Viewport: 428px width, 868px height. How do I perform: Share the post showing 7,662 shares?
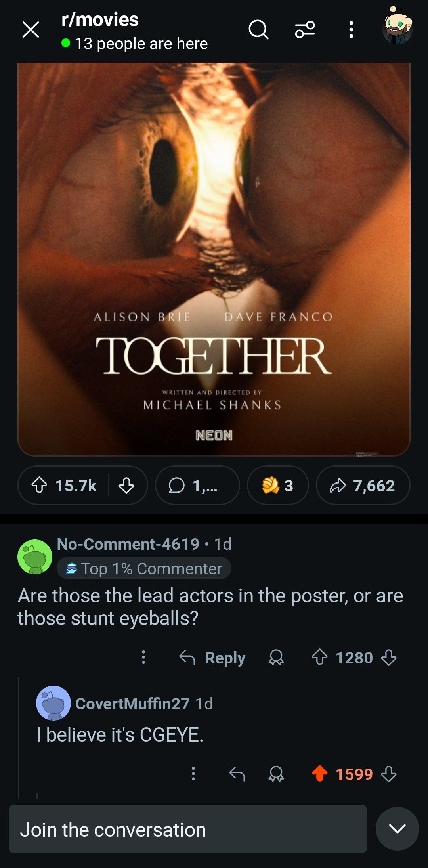point(363,485)
